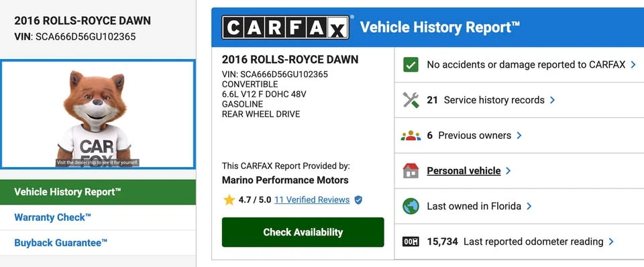
Task: Click the blue verified shield badge
Action: tap(358, 200)
